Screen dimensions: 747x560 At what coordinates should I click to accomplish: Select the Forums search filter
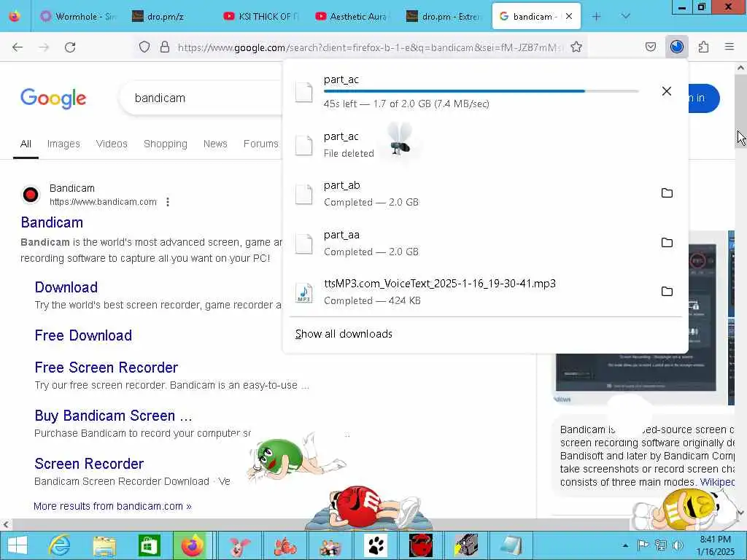(260, 144)
